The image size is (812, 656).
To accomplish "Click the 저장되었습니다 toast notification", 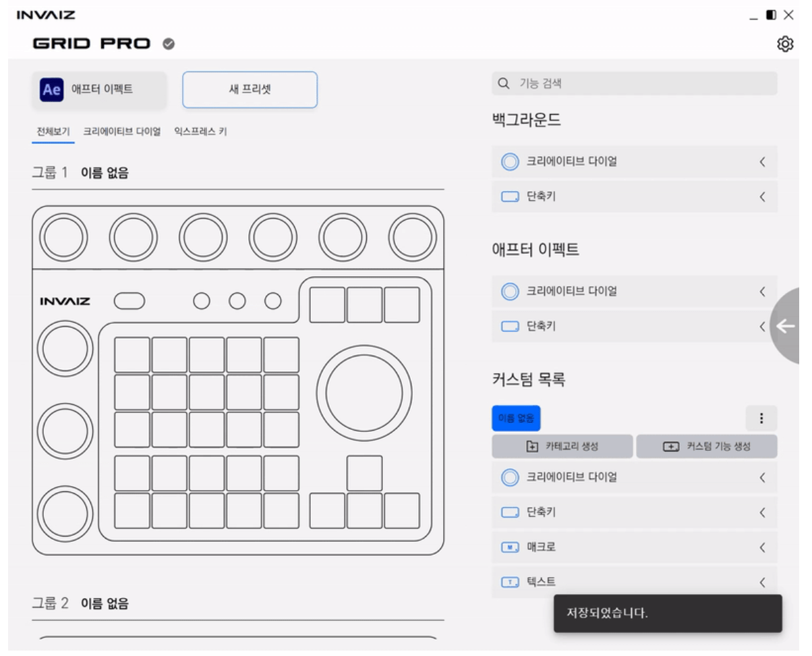I will [668, 613].
